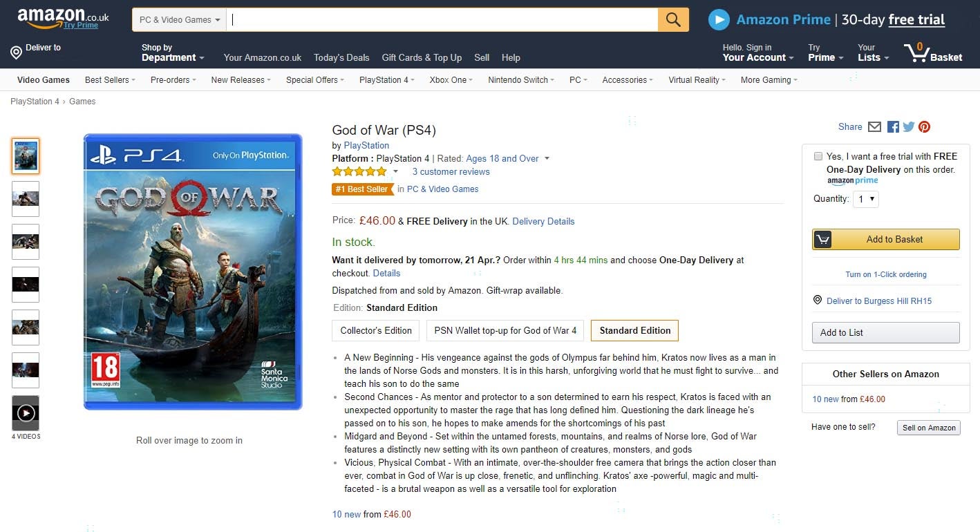Select the fifth screenshot thumbnail
Viewport: 980px width, 532px height.
(x=26, y=327)
